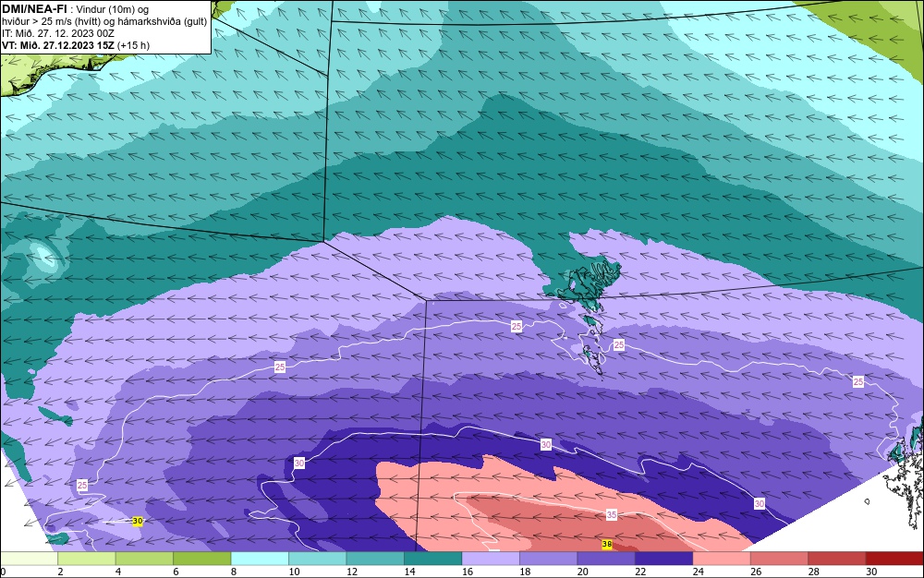The height and width of the screenshot is (578, 924).
Task: Select the legend swatch between 22 and 24
Action: (664, 559)
